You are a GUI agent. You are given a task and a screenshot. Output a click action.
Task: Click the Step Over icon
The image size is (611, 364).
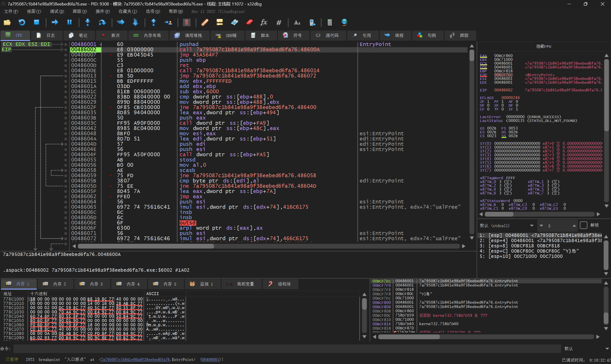point(102,22)
